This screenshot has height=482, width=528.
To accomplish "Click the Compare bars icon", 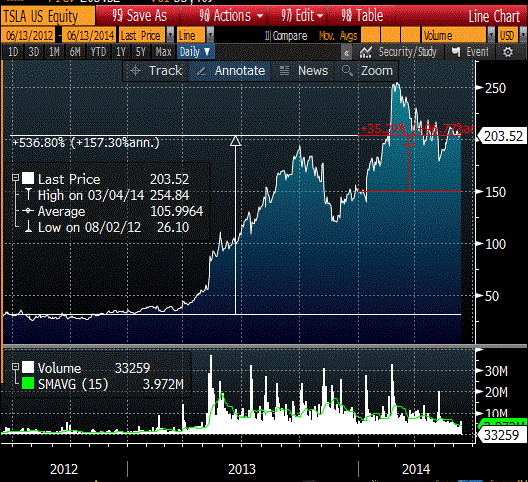I will tap(268, 35).
